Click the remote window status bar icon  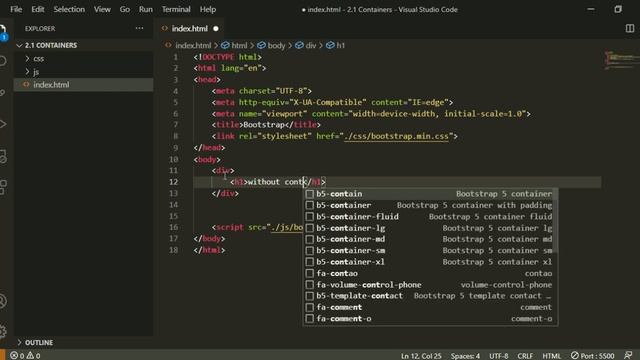coord(3,356)
